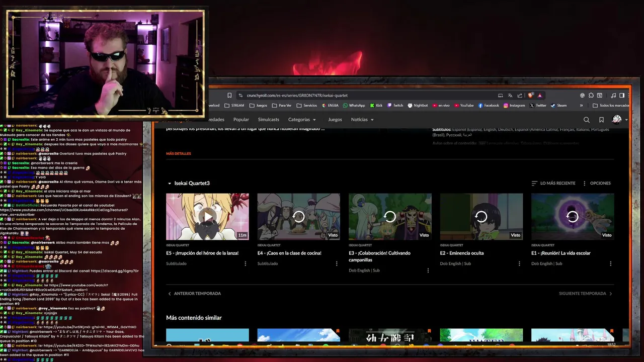Open the Brave Shields lion icon
This screenshot has width=644, height=362.
(x=530, y=96)
